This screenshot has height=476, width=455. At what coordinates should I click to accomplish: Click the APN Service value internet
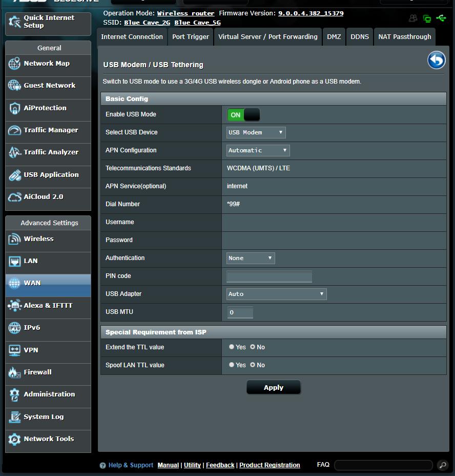237,186
